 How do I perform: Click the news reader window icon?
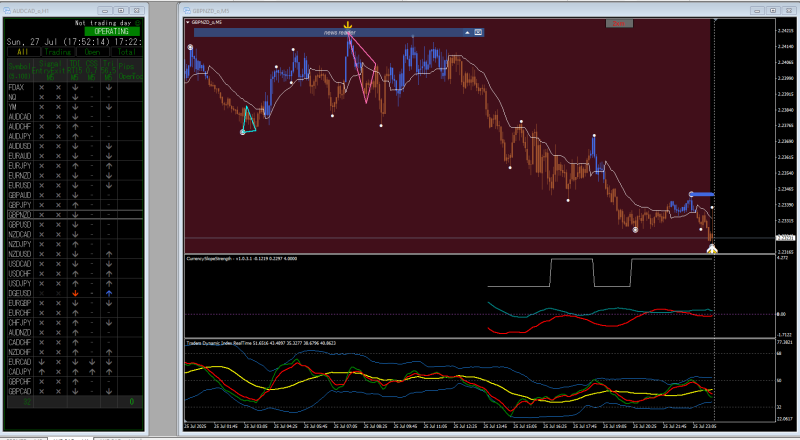click(x=478, y=32)
